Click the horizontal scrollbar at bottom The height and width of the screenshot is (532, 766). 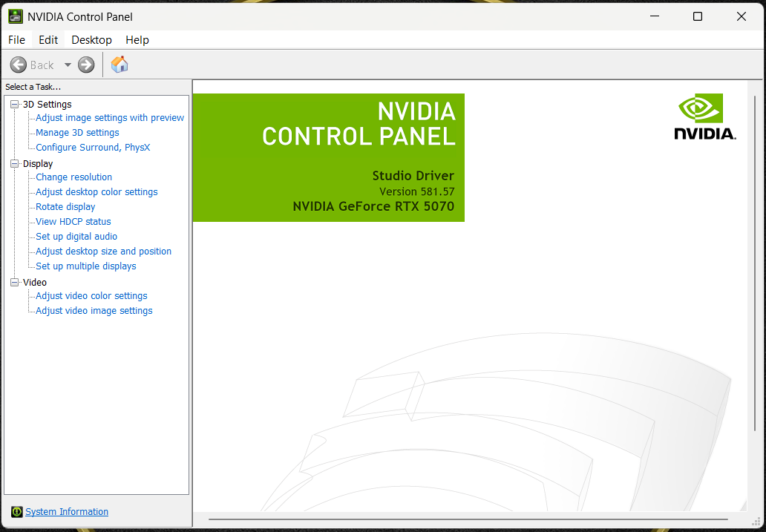[468, 519]
